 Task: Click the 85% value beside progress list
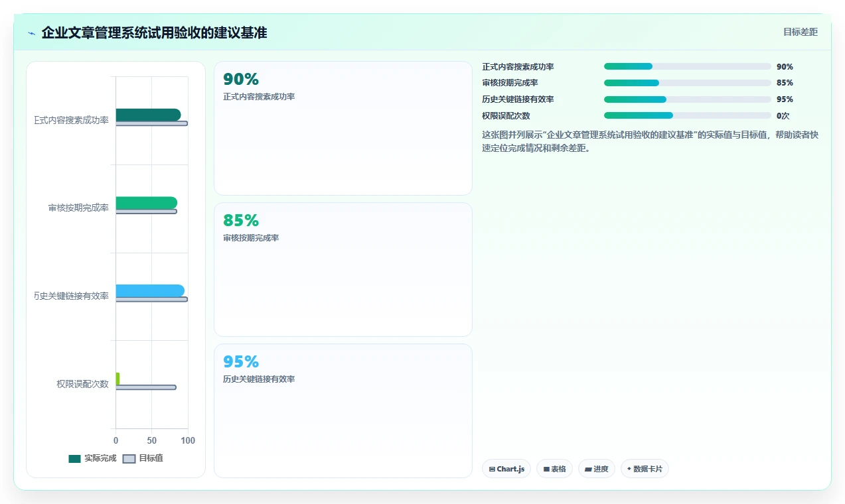[785, 83]
